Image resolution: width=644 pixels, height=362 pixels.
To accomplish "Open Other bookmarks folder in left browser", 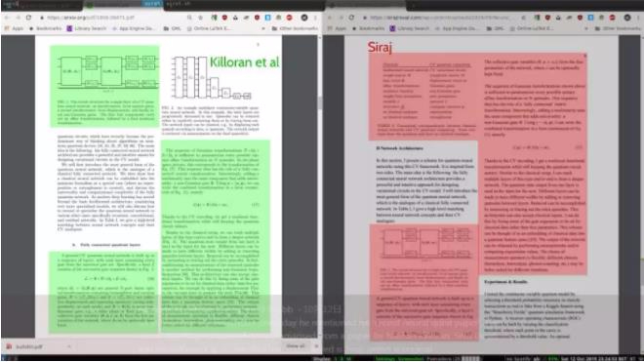I will 295,28.
